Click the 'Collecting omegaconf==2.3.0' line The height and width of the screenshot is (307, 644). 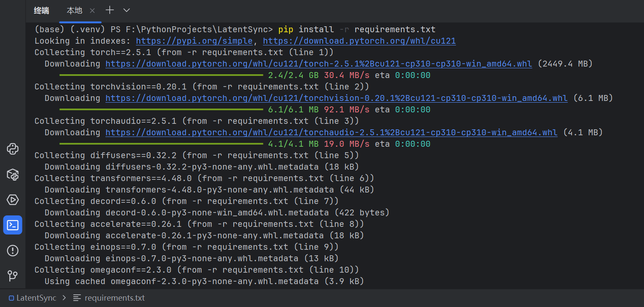click(197, 270)
